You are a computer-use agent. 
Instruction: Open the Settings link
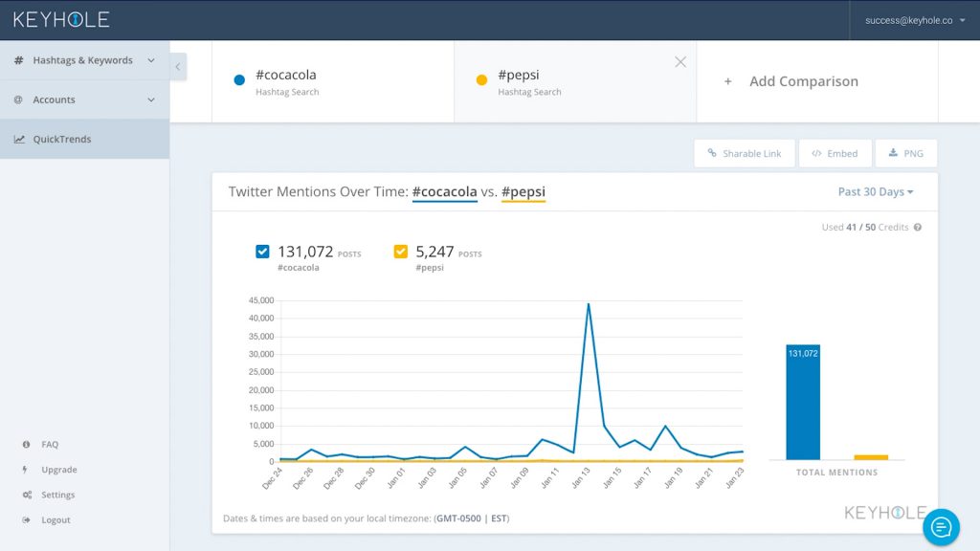pos(58,495)
